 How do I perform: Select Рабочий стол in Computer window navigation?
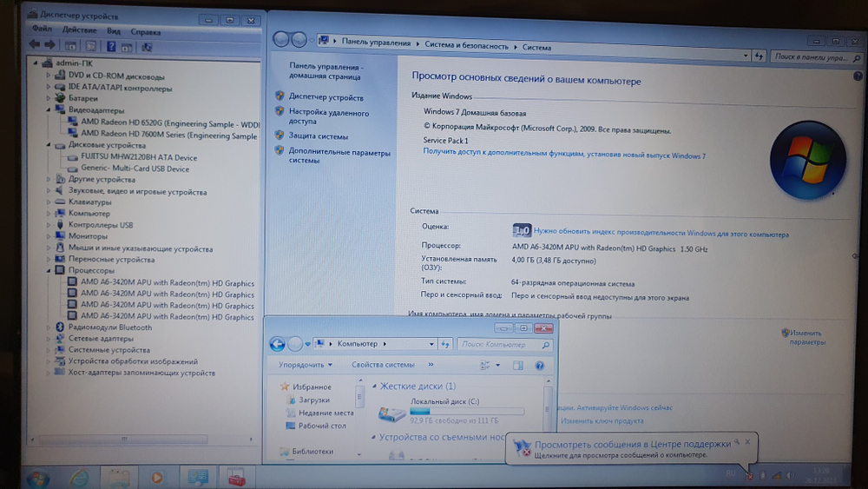tap(322, 426)
